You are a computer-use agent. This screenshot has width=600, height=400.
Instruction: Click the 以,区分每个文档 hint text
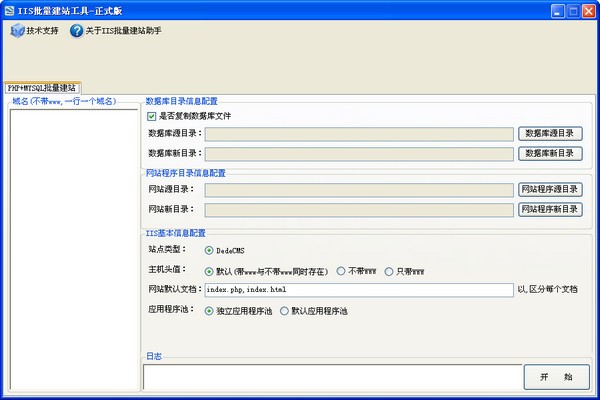548,289
